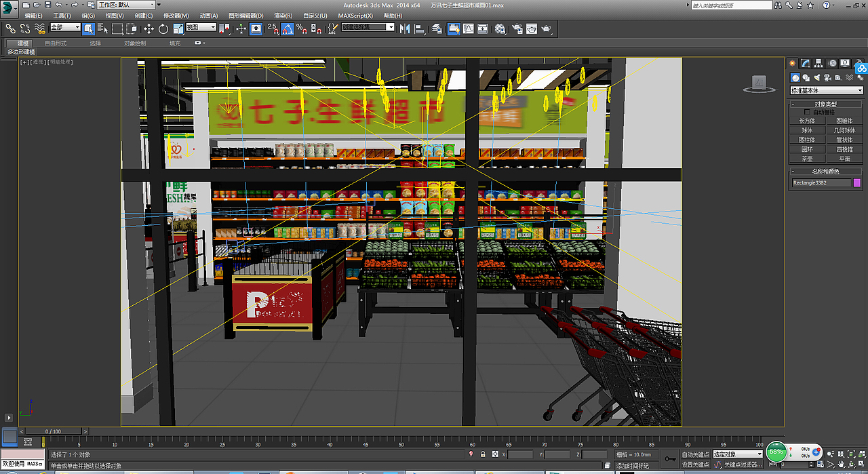Toggle the Selection Lock padlock icon
This screenshot has width=868, height=474.
[x=483, y=454]
